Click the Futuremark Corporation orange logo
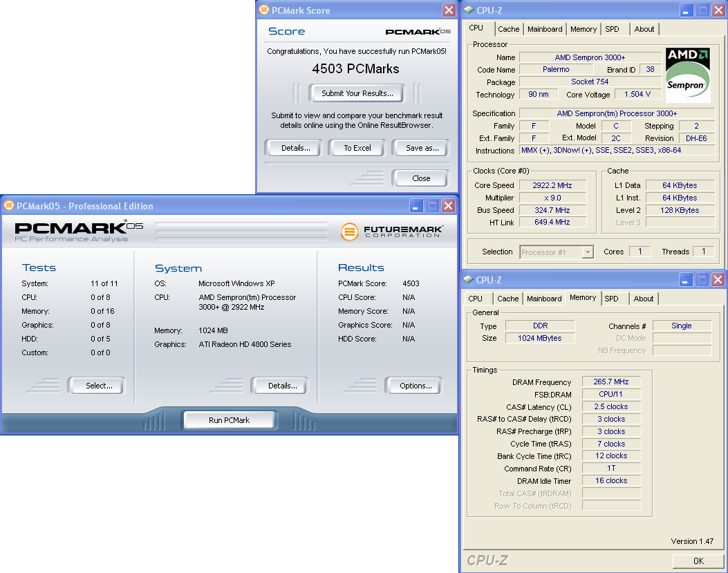728x573 pixels. tap(350, 232)
